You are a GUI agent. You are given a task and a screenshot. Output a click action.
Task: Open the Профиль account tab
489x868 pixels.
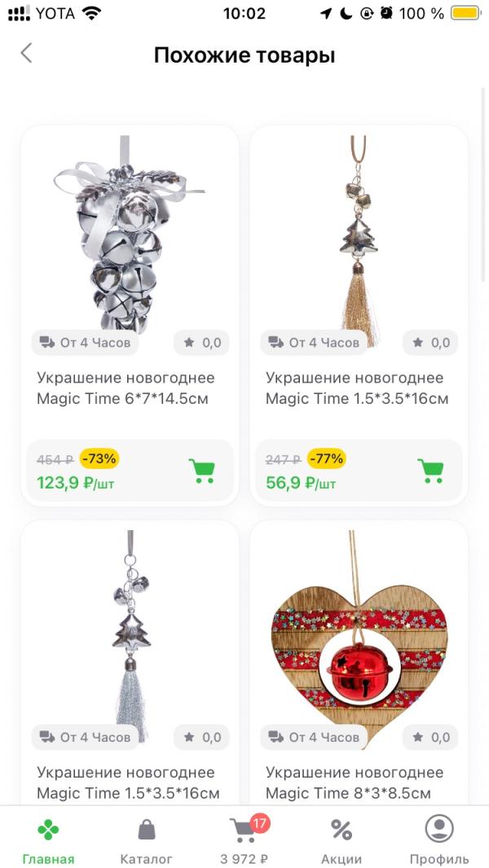point(439,839)
